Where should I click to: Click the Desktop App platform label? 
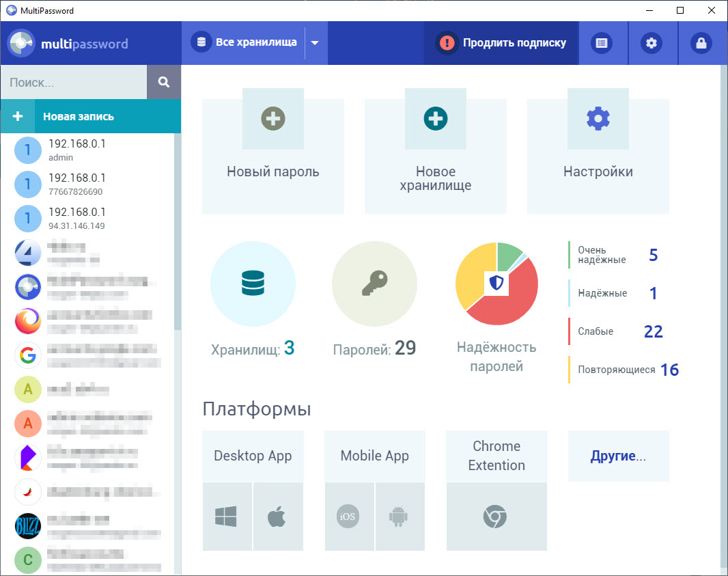pos(253,456)
